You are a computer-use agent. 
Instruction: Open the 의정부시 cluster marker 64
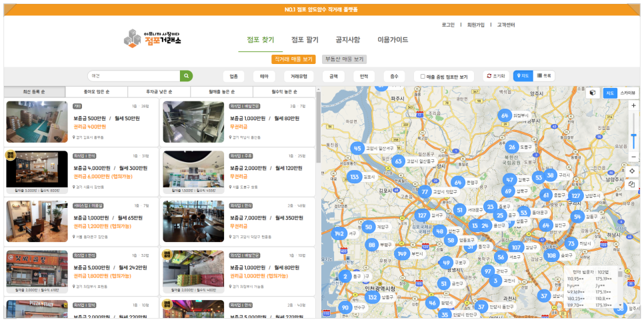pos(505,116)
